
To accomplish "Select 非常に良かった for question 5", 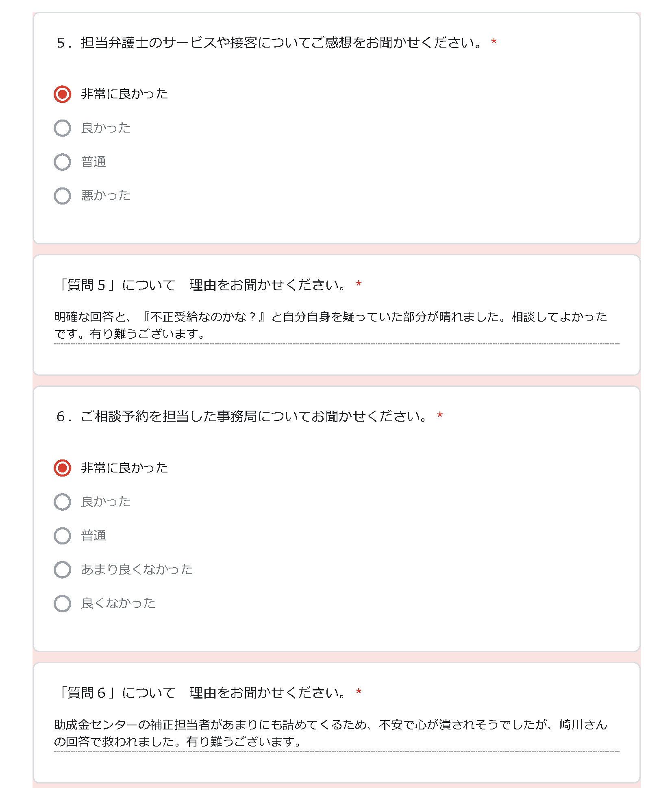I will click(x=62, y=94).
